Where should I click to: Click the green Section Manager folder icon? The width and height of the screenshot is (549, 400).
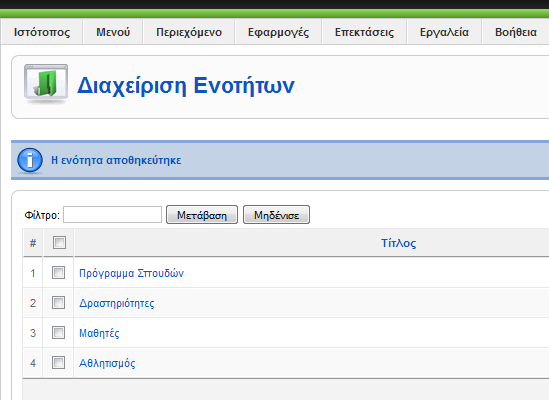tap(46, 84)
